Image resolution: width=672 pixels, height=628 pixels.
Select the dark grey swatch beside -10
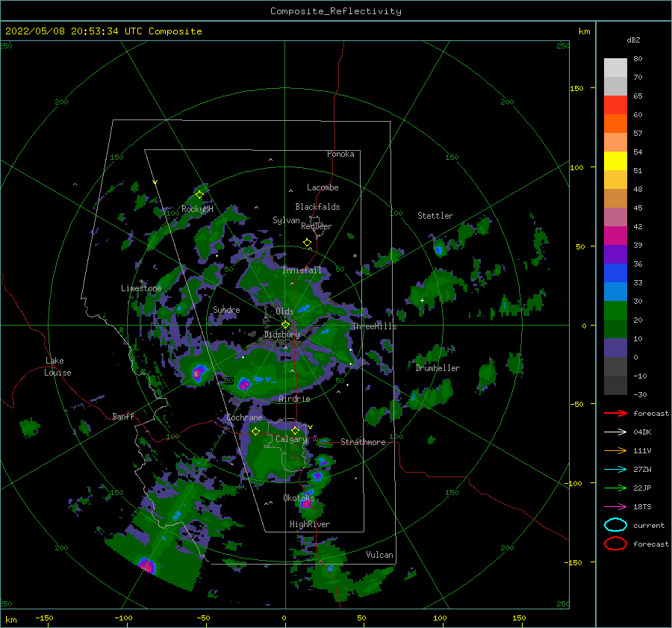[x=615, y=385]
